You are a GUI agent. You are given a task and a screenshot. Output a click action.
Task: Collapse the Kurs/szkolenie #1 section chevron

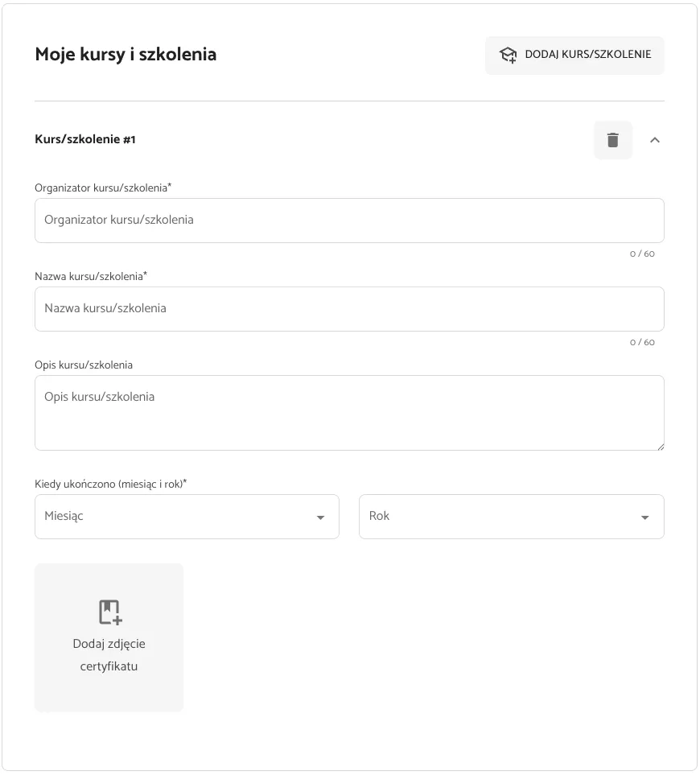tap(655, 140)
